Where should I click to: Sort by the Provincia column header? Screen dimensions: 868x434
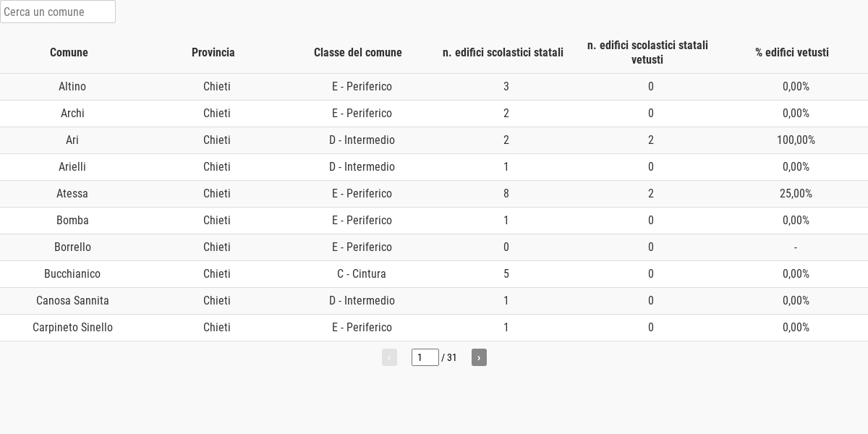pos(213,52)
